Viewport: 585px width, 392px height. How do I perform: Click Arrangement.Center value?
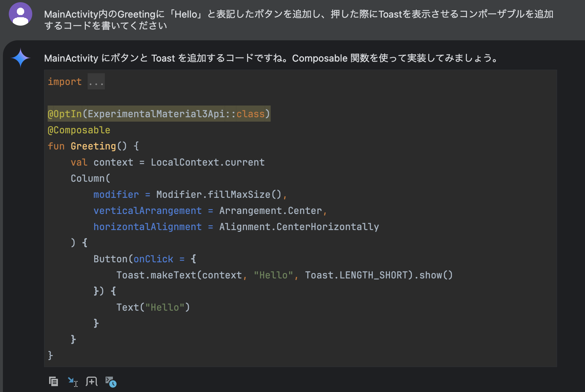(271, 211)
